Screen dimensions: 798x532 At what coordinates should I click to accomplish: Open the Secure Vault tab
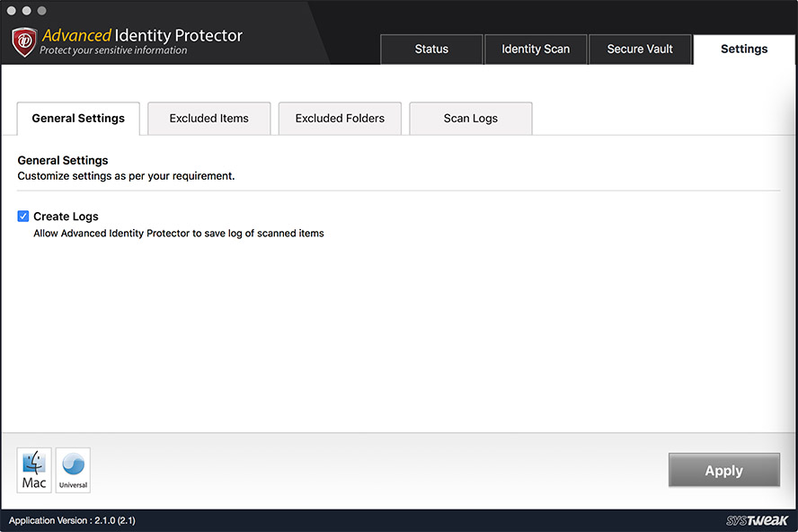[640, 49]
